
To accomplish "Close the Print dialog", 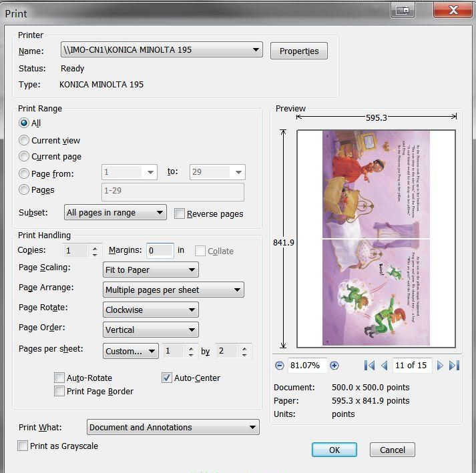I will 453,10.
